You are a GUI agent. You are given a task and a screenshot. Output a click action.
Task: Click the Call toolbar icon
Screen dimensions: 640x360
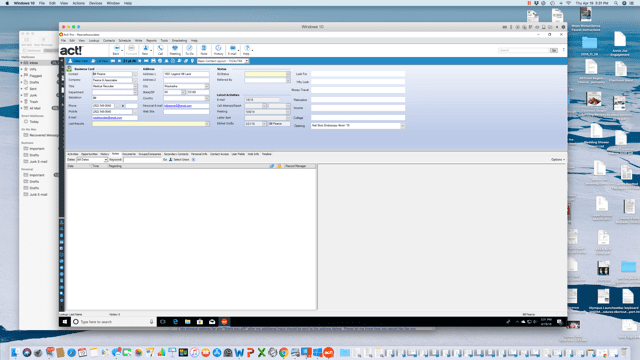pos(160,50)
